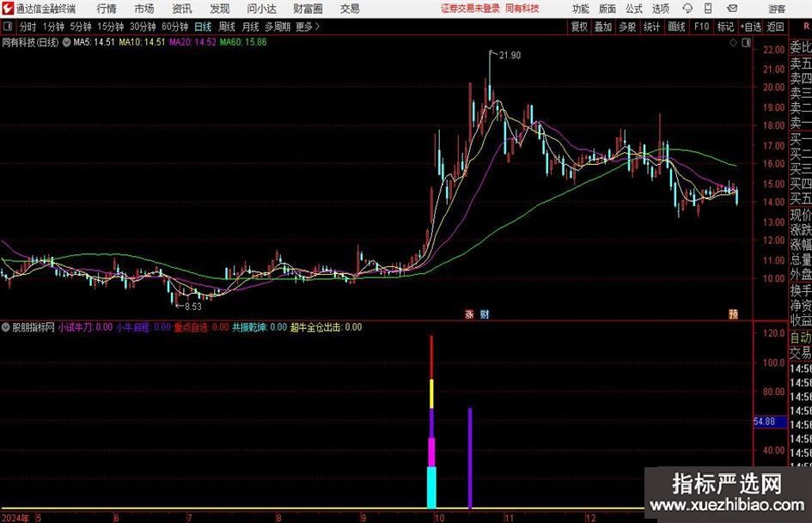
Task: Open the mobile phone icon
Action: 708,9
